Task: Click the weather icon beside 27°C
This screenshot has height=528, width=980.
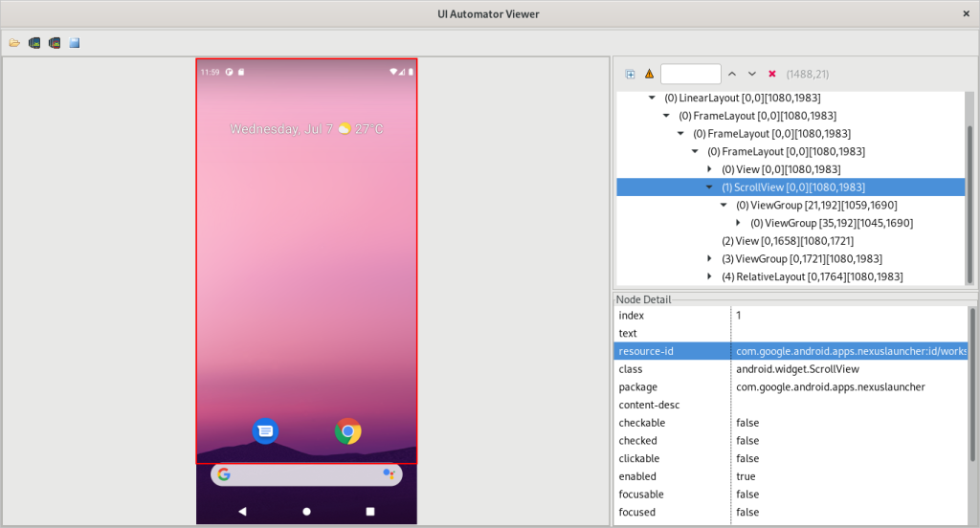Action: [345, 129]
